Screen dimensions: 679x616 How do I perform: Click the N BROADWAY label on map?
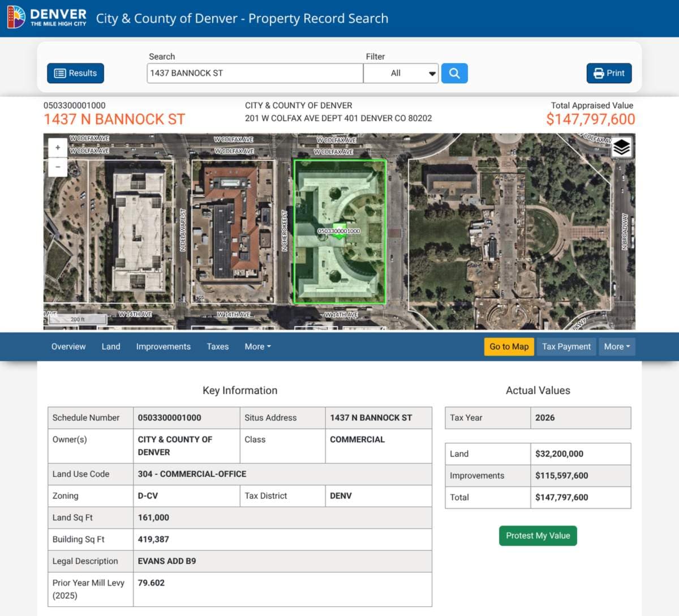click(625, 232)
